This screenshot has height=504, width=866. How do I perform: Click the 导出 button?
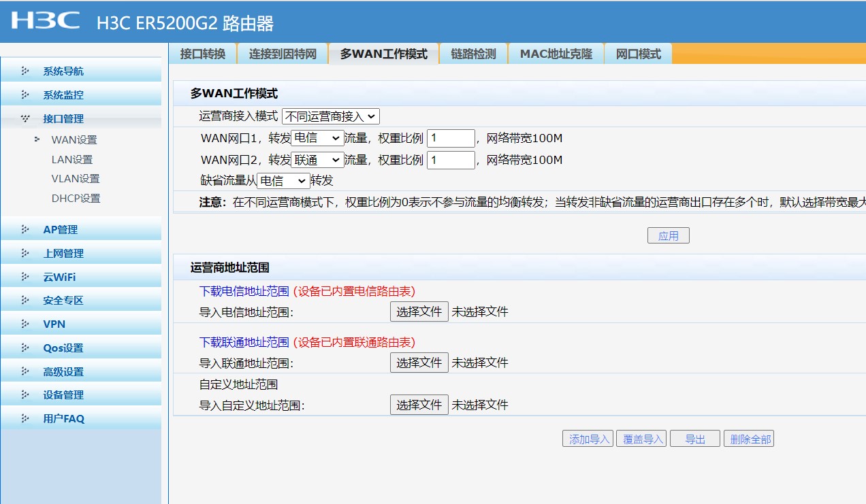point(695,439)
